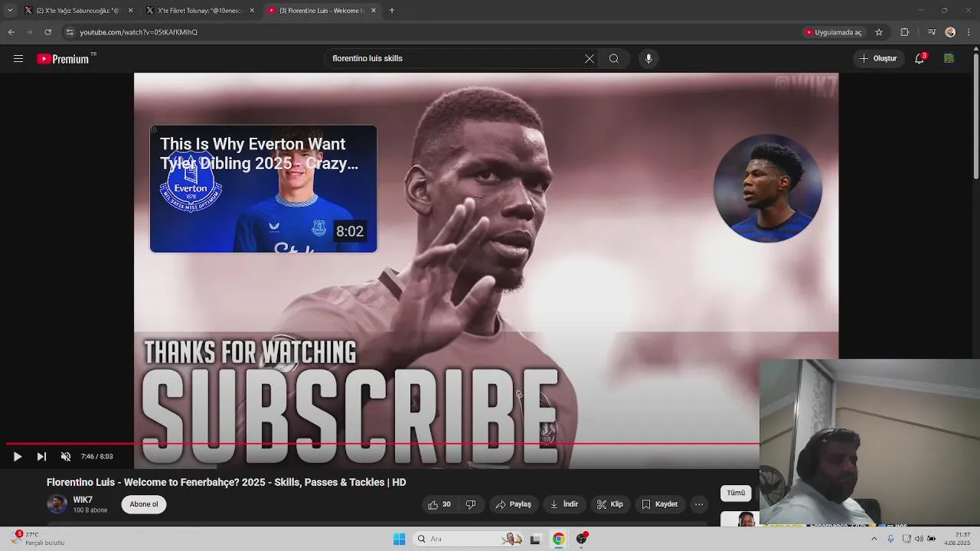Reload the current page
This screenshot has width=980, height=551.
coord(47,32)
